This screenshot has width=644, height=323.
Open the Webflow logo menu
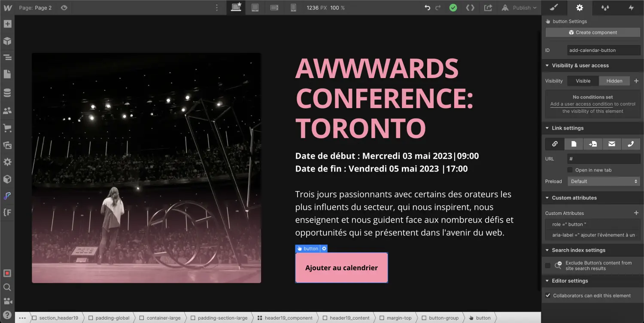[7, 8]
